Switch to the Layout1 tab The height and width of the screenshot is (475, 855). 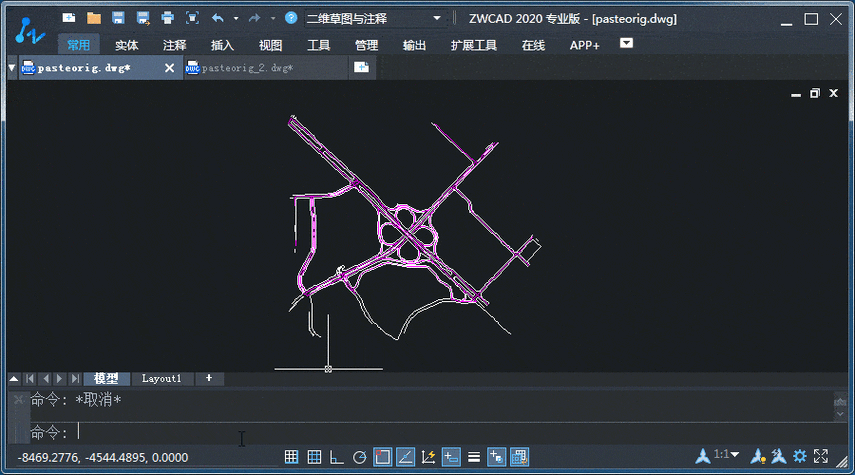point(162,379)
